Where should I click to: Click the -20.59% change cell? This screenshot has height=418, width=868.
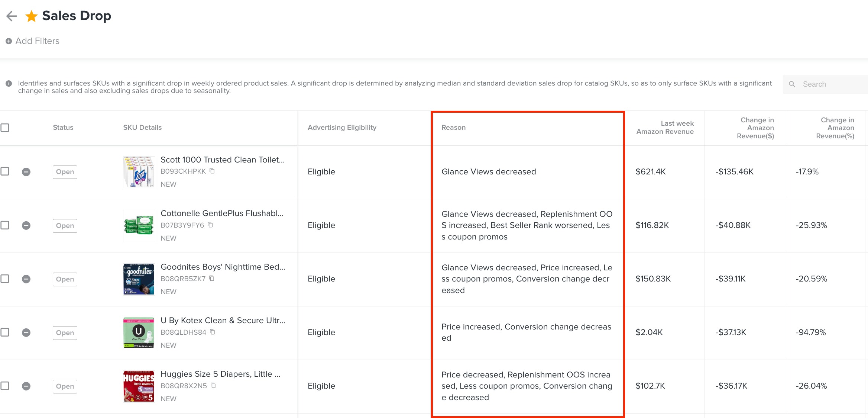pos(811,279)
